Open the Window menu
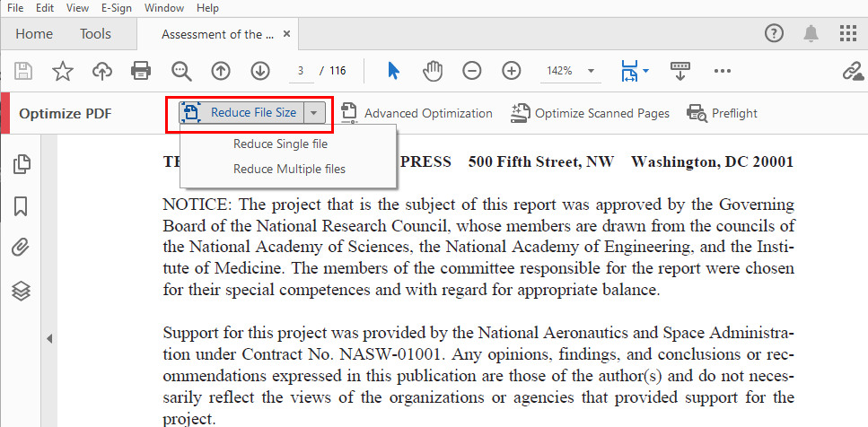 (x=164, y=8)
